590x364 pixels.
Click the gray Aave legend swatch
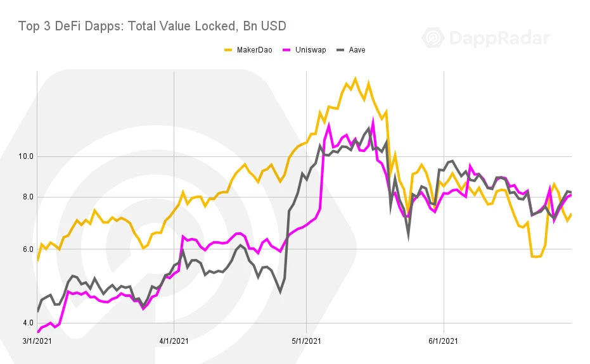[x=340, y=50]
